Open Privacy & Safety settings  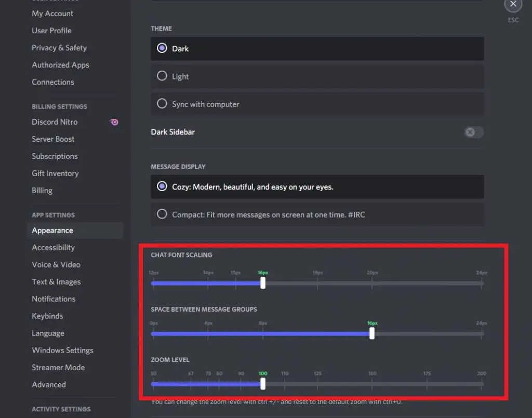point(59,48)
